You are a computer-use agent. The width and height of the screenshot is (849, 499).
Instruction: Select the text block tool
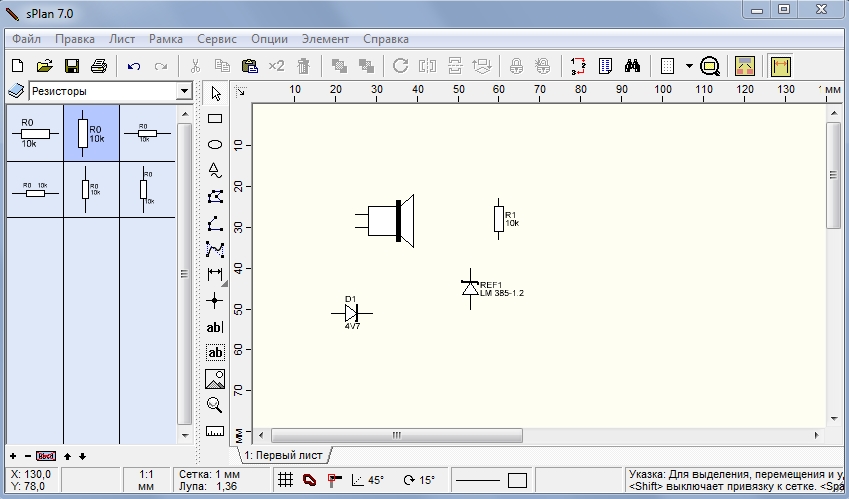[215, 353]
